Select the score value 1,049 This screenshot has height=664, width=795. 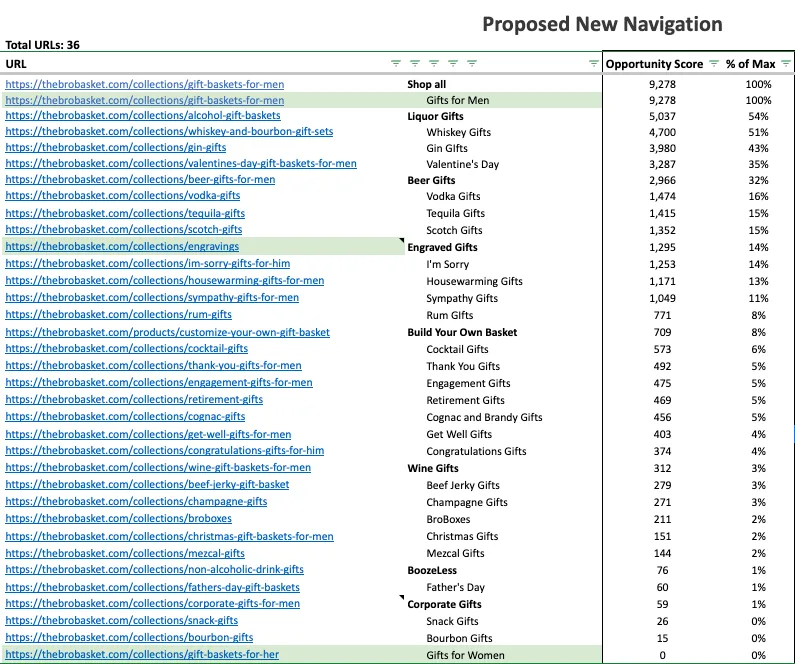coord(663,298)
